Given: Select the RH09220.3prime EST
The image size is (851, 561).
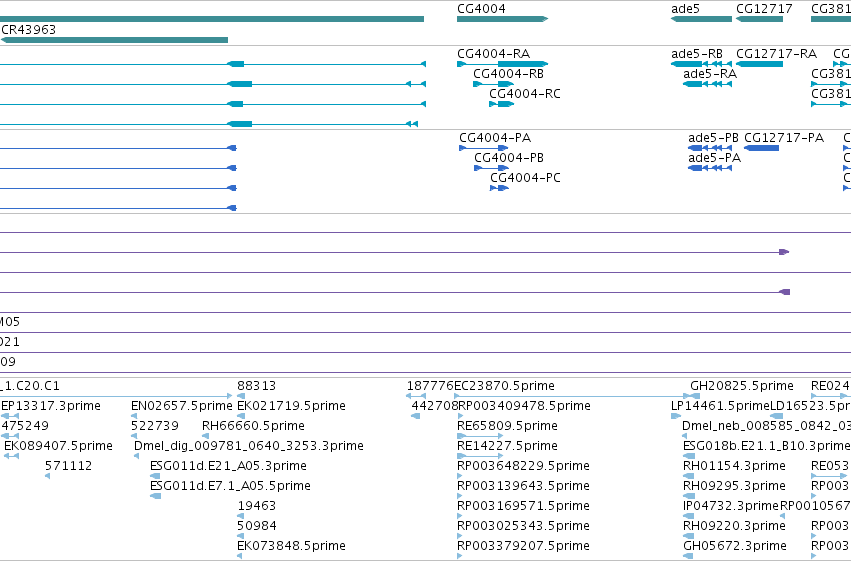Looking at the screenshot, I should click(689, 536).
